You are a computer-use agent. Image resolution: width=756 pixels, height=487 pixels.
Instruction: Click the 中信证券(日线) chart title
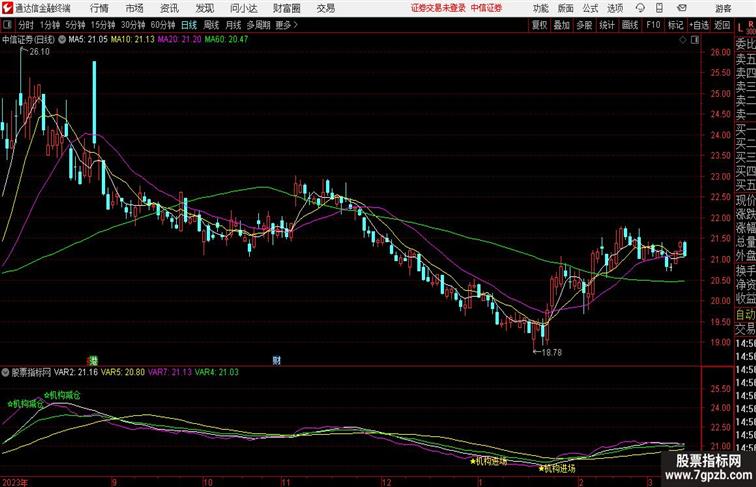28,40
